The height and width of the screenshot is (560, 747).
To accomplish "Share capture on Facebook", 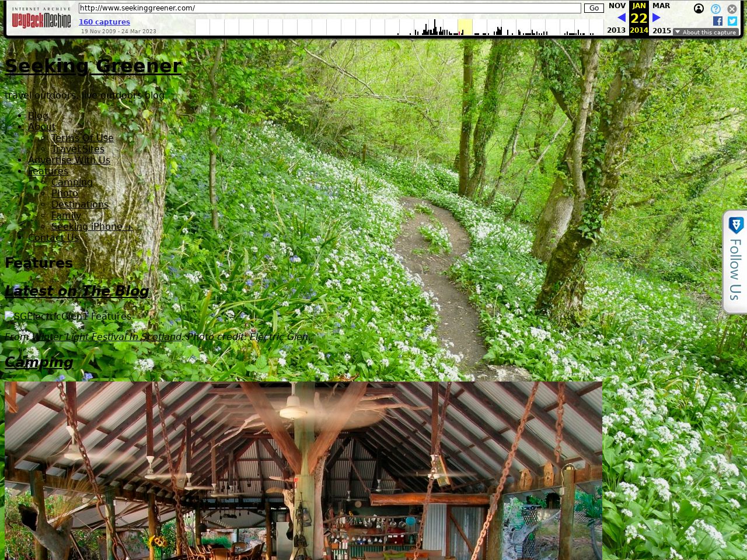I will 718,21.
